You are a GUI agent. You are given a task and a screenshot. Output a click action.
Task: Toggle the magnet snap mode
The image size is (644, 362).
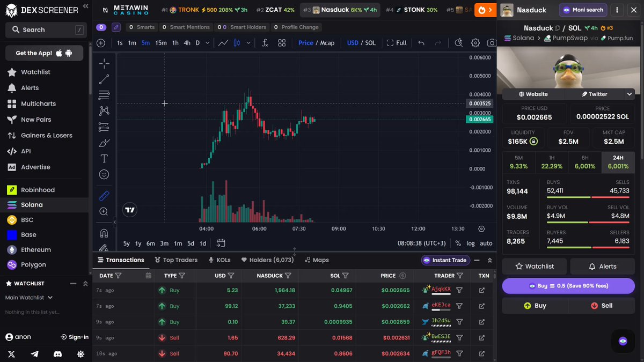104,233
